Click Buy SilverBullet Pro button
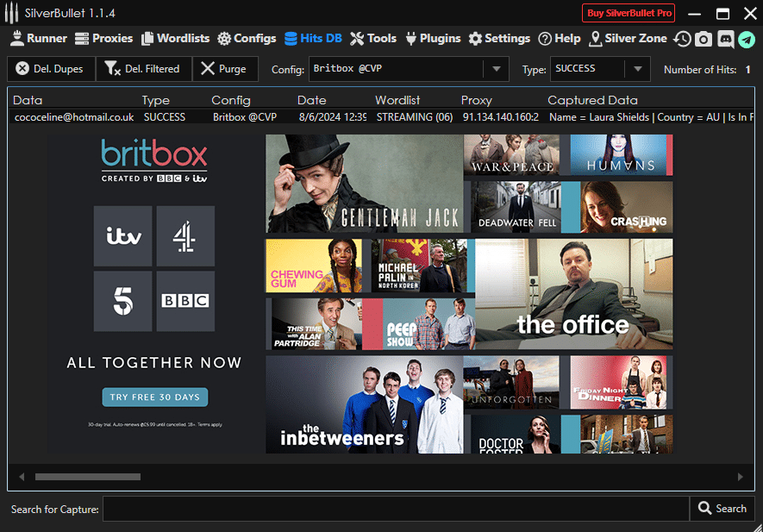763x532 pixels. click(629, 13)
